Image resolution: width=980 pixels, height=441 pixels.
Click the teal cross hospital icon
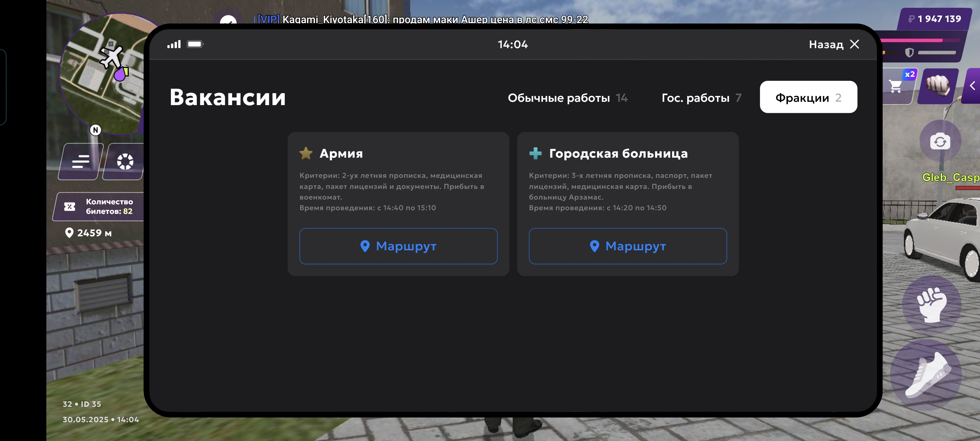[x=535, y=153]
